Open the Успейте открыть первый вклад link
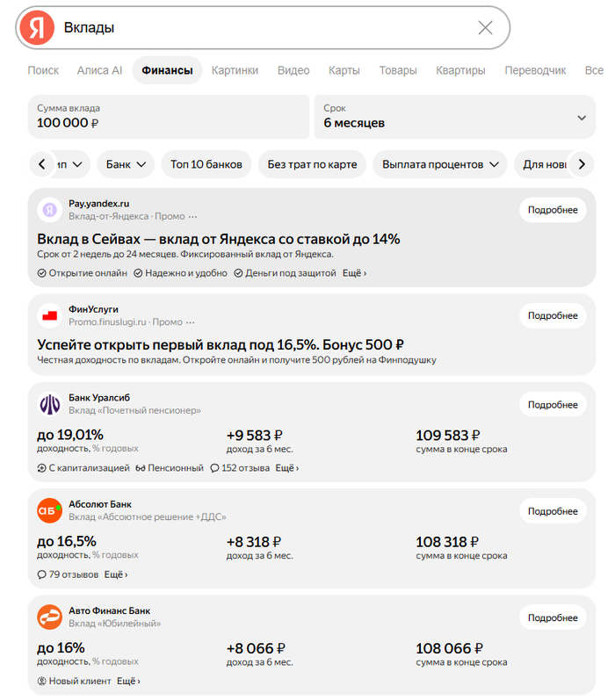 221,344
